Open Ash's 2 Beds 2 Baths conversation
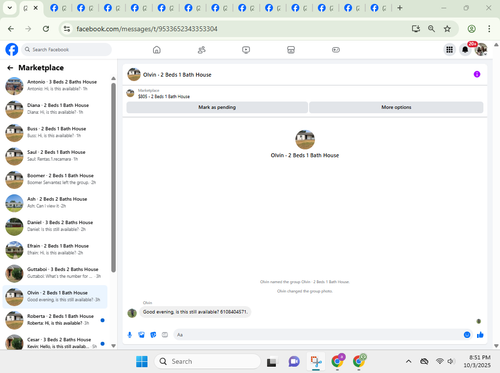The width and height of the screenshot is (500, 373). (x=55, y=203)
